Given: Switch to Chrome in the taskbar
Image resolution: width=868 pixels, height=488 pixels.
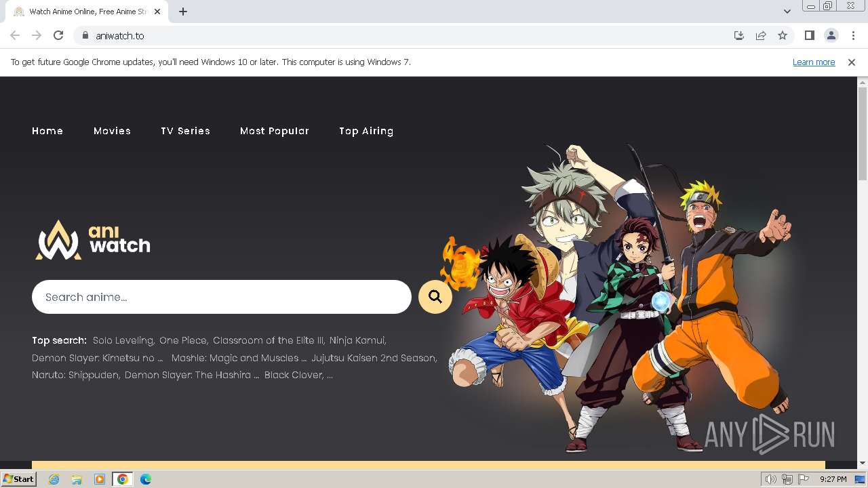Looking at the screenshot, I should click(123, 479).
